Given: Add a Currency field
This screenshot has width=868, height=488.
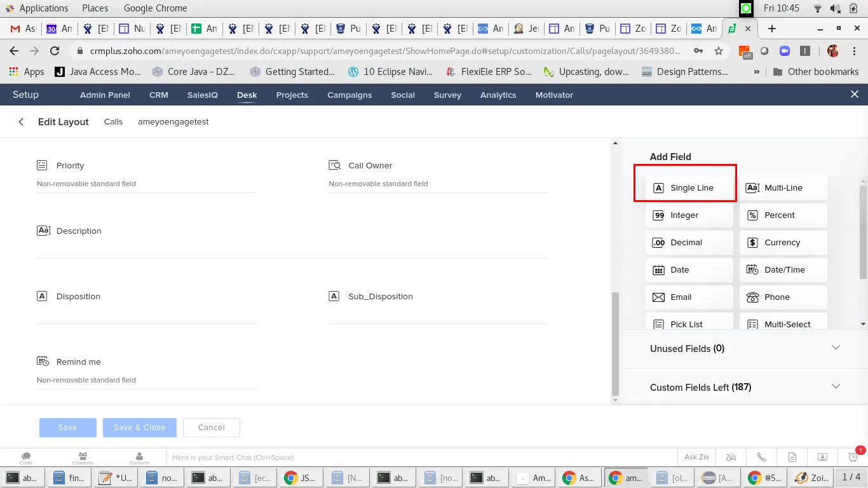Looking at the screenshot, I should pos(783,243).
